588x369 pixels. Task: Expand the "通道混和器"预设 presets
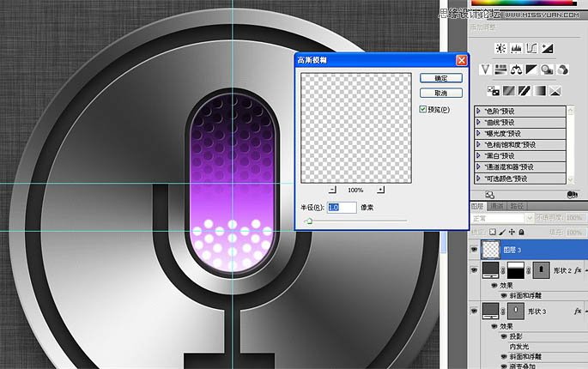(x=479, y=166)
